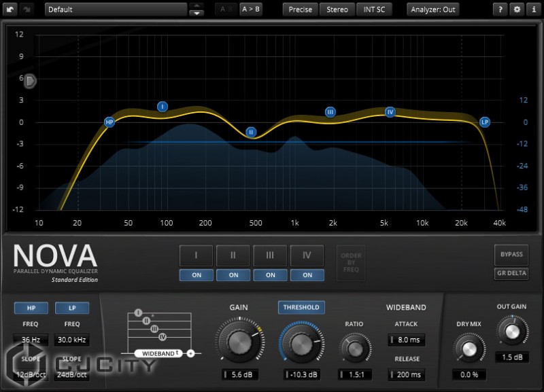Open the Default preset dropdown
This screenshot has width=544, height=392.
116,10
